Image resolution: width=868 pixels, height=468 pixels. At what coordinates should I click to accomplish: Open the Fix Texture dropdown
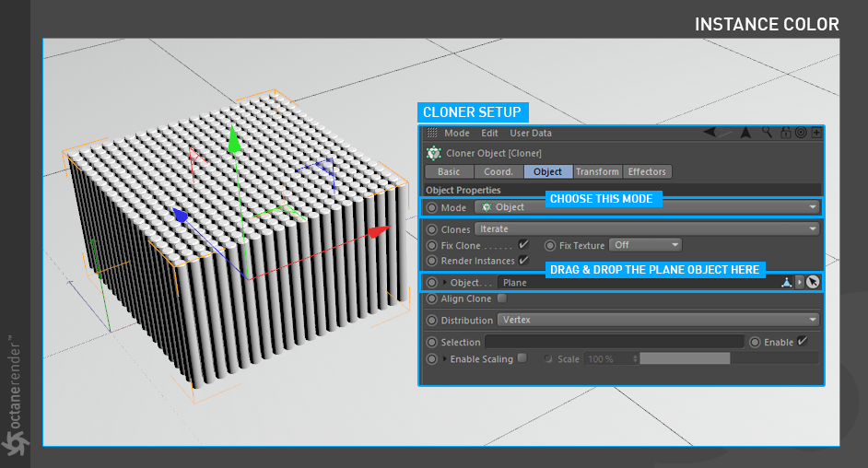647,245
